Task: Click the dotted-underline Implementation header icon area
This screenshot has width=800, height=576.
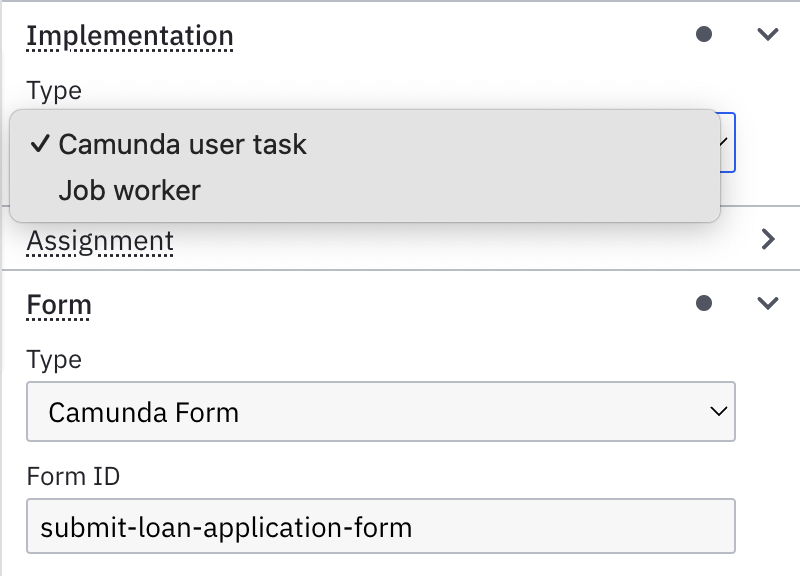Action: [x=130, y=35]
